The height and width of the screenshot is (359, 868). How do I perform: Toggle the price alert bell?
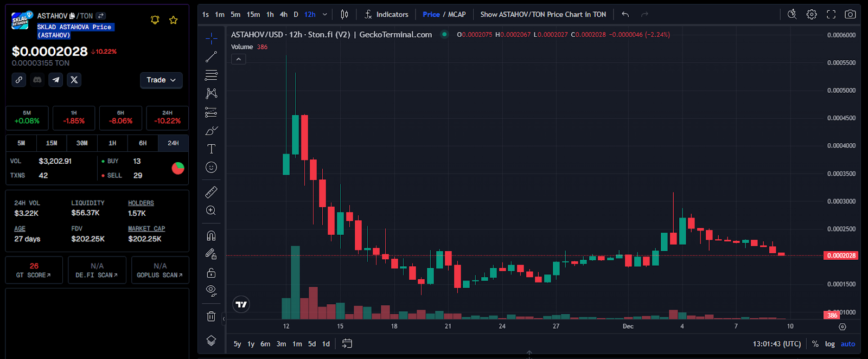coord(155,20)
